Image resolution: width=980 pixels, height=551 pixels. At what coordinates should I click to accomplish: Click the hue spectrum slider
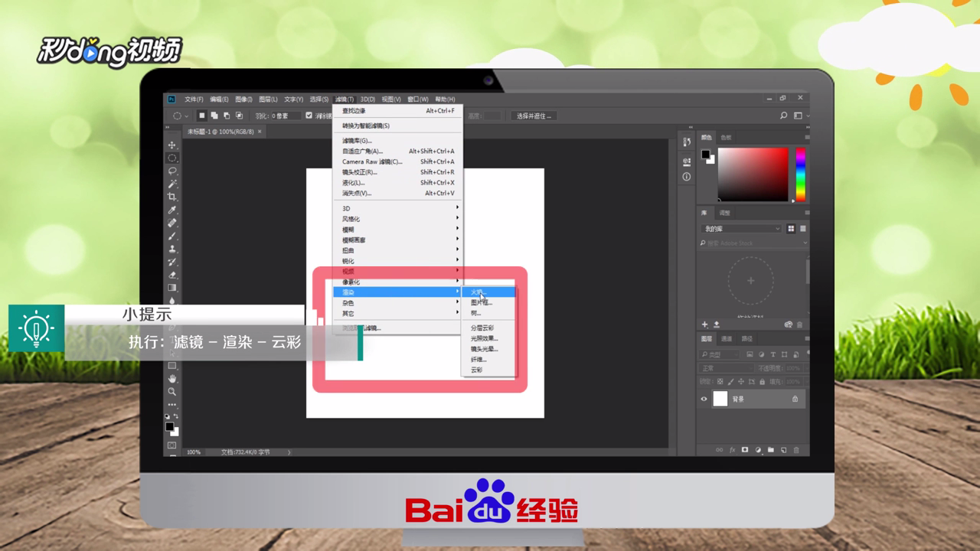(x=801, y=174)
